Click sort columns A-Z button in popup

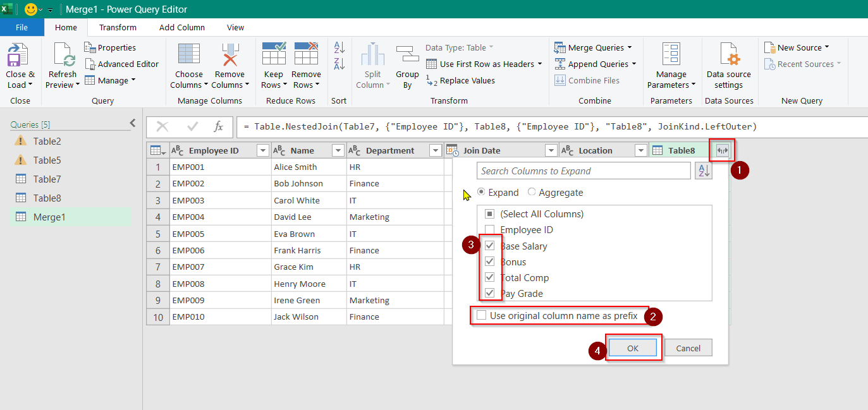pos(703,171)
